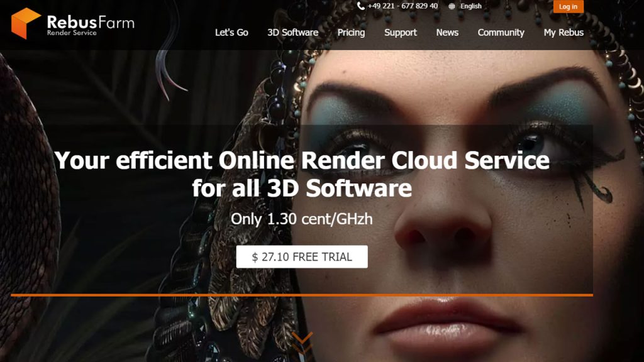The image size is (644, 362).
Task: Open the Community menu
Action: 501,33
